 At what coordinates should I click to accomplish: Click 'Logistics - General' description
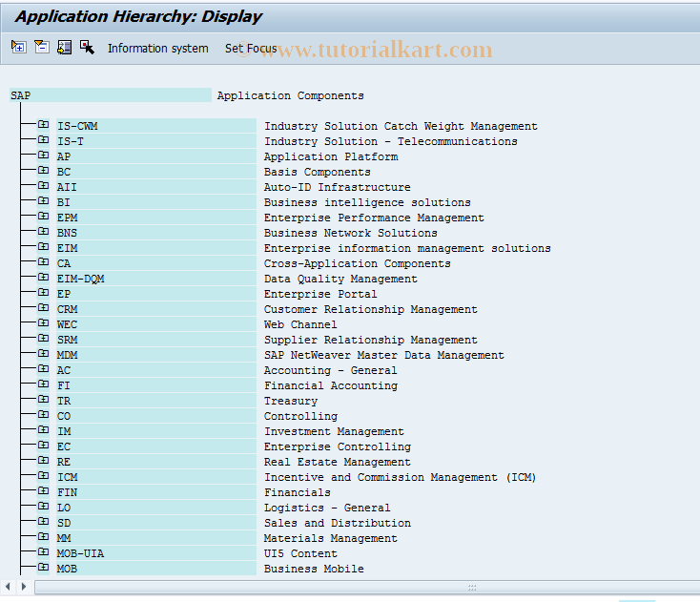point(327,508)
